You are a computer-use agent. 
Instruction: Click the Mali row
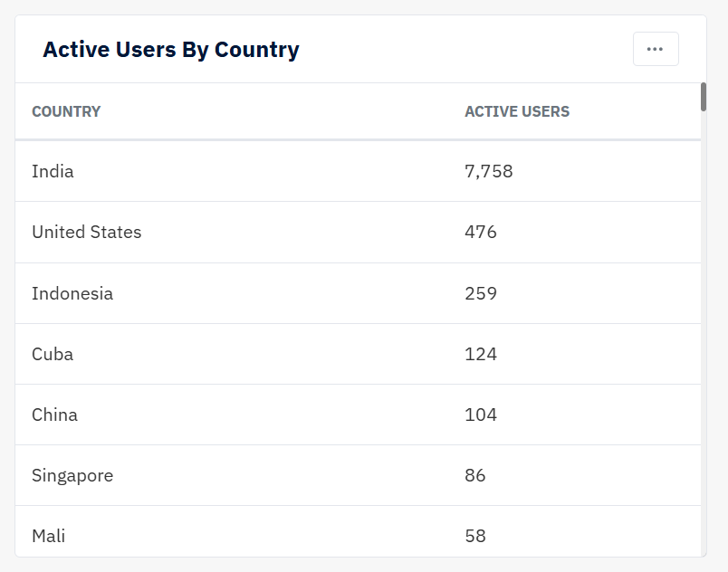pyautogui.click(x=358, y=536)
